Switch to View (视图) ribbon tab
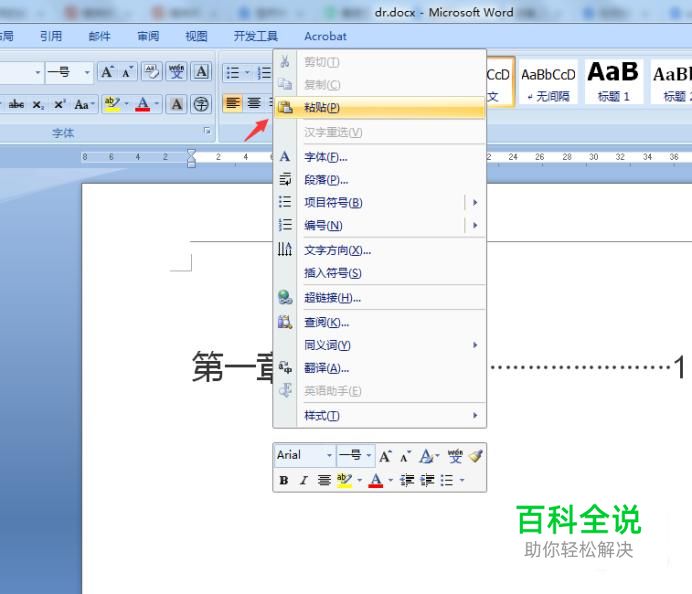The height and width of the screenshot is (594, 692). coord(196,36)
